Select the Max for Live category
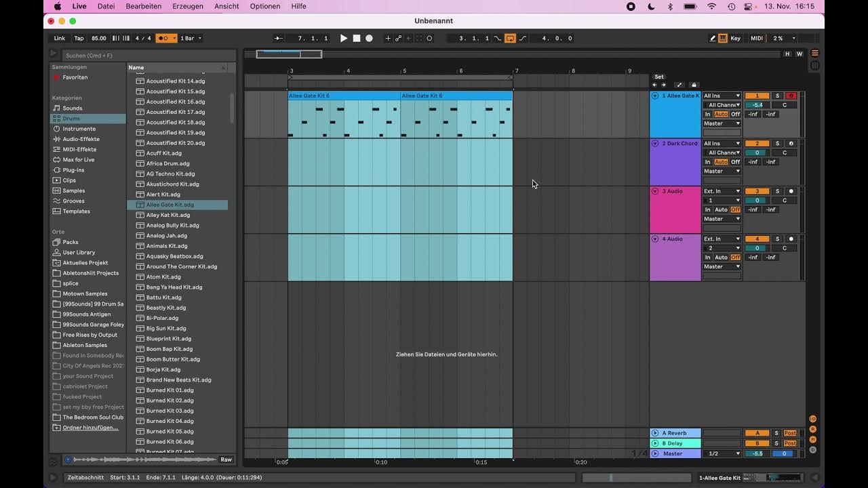 tap(79, 160)
